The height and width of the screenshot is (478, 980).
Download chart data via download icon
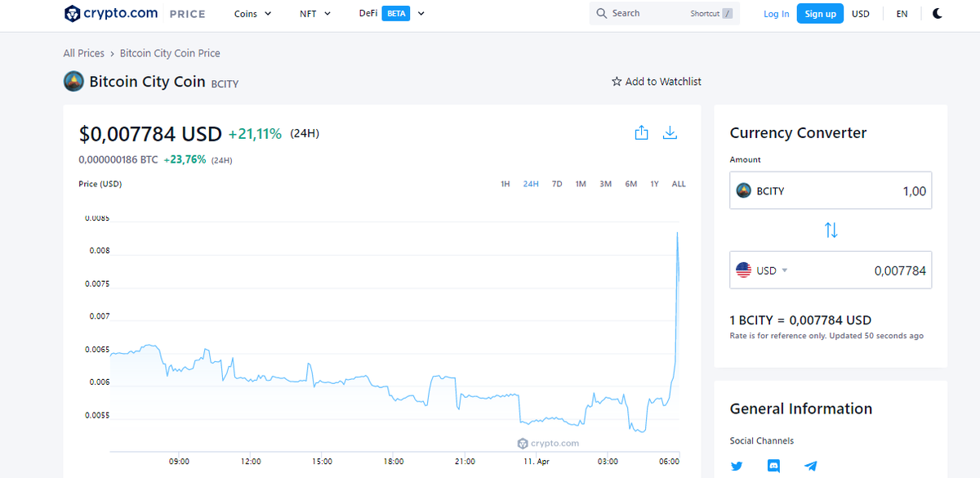[670, 132]
